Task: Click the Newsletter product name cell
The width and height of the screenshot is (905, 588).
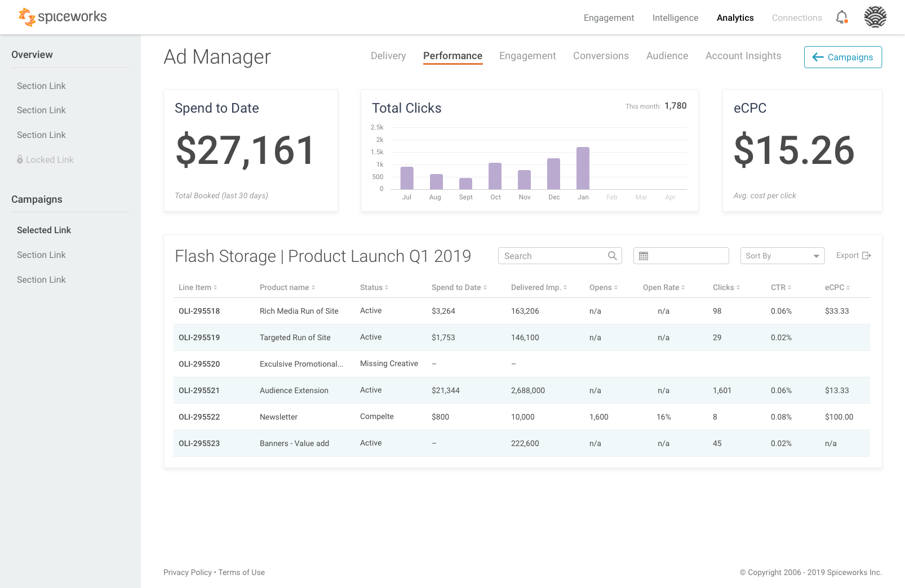Action: [278, 417]
